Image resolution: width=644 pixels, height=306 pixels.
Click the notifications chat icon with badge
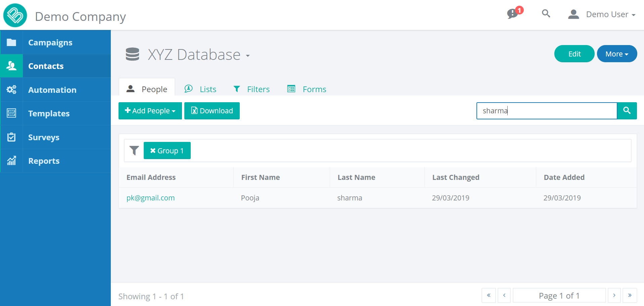pyautogui.click(x=513, y=14)
